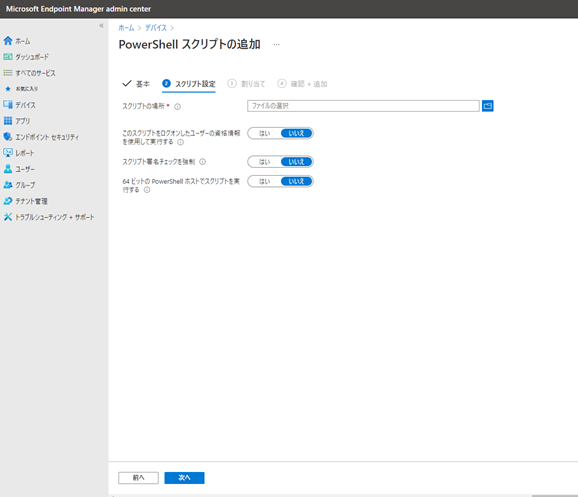The image size is (578, 497).
Task: Open the トラブルシューティング + サポート tools icon
Action: coord(8,217)
